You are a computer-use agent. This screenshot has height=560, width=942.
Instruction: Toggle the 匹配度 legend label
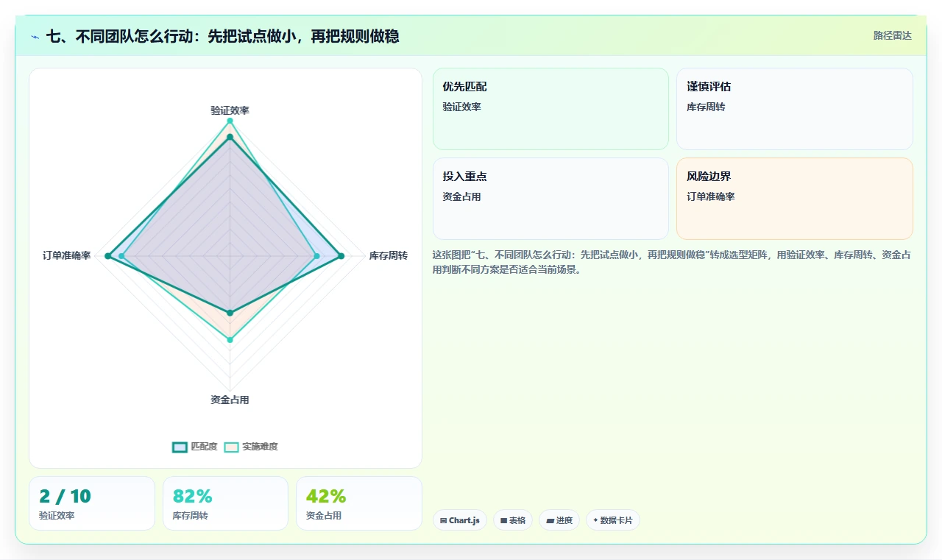point(204,447)
